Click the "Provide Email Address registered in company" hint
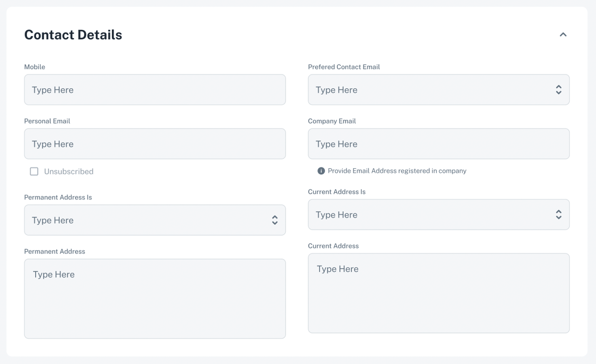 coord(397,171)
